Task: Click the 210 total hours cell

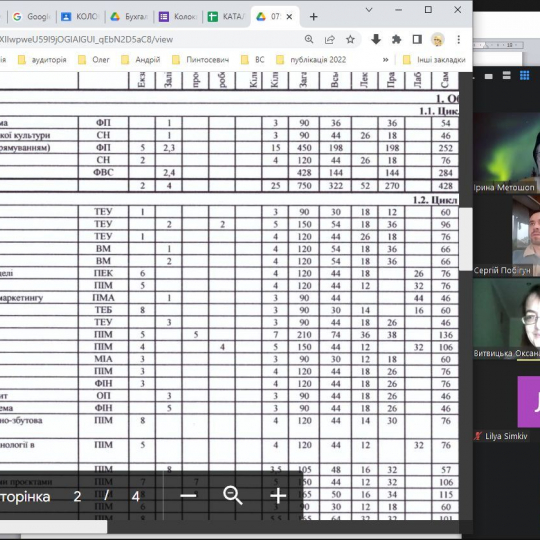Action: [x=304, y=334]
